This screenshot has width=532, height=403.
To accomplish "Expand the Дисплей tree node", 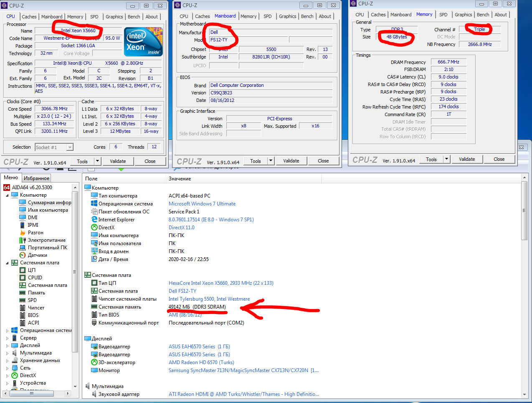I will [x=7, y=346].
